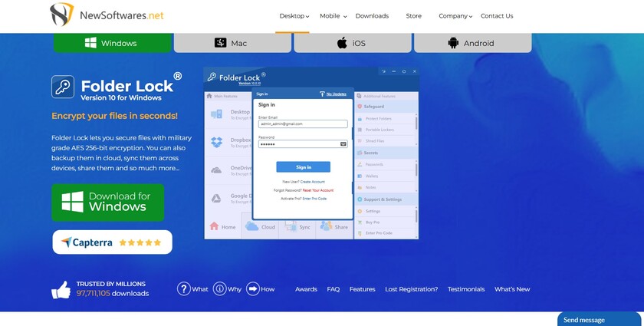This screenshot has height=326, width=644.
Task: Open the Send message chat widget
Action: pos(599,319)
